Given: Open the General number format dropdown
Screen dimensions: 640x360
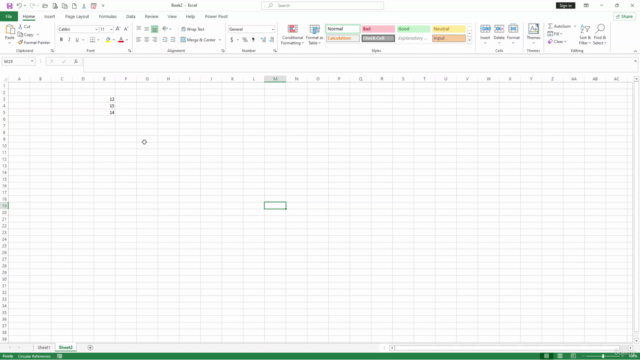Looking at the screenshot, I should pos(273,29).
